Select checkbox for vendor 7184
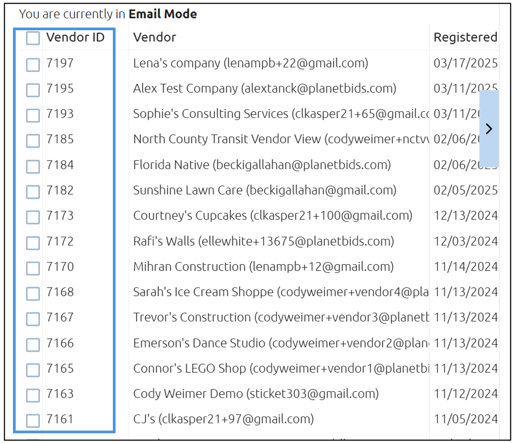Screen dimensions: 514x443 33,166
